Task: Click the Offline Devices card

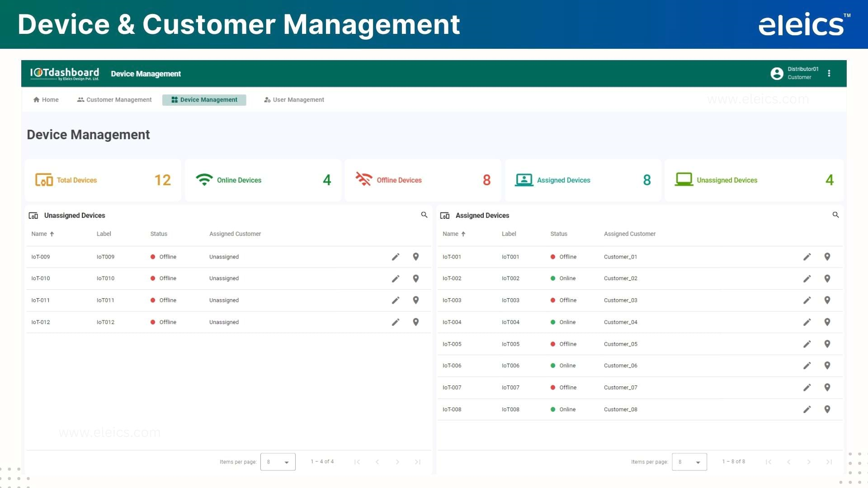Action: (x=423, y=180)
